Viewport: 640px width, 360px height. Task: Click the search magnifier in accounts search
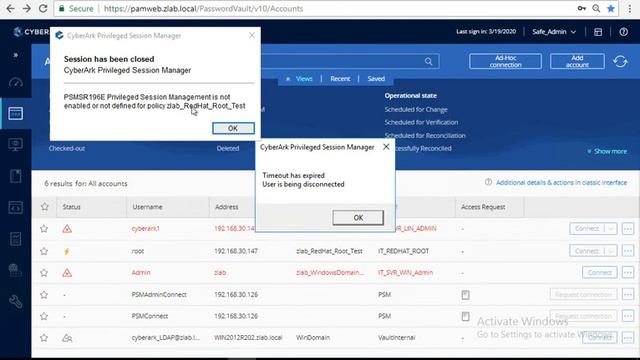(428, 61)
